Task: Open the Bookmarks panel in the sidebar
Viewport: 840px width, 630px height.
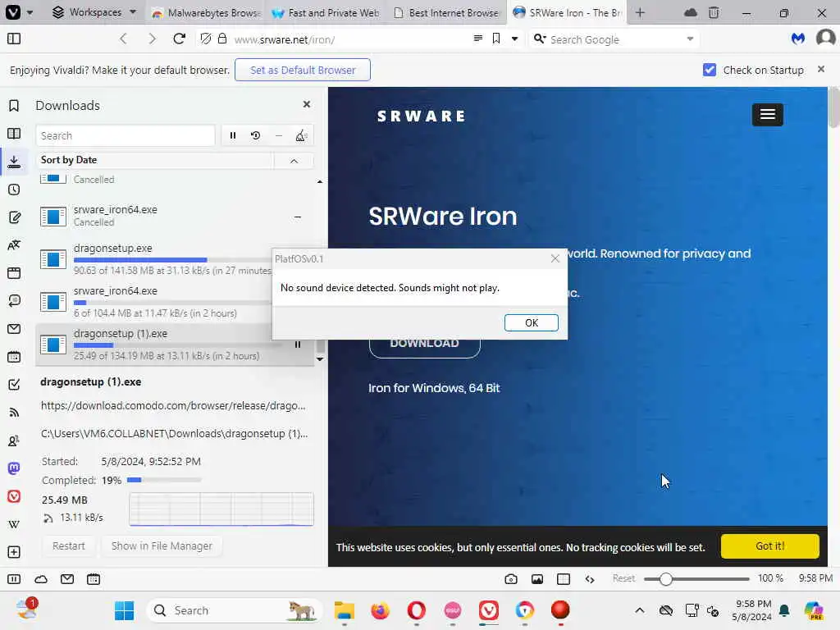Action: (14, 106)
